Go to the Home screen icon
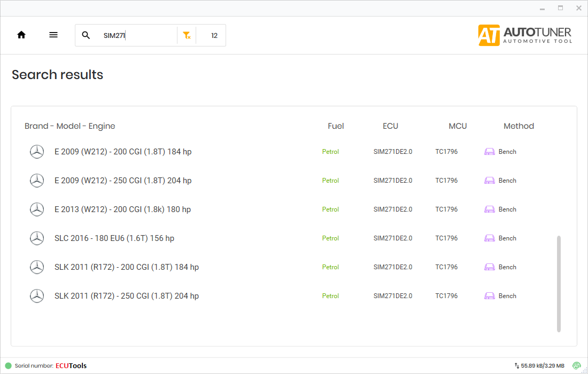The height and width of the screenshot is (374, 588). [21, 35]
